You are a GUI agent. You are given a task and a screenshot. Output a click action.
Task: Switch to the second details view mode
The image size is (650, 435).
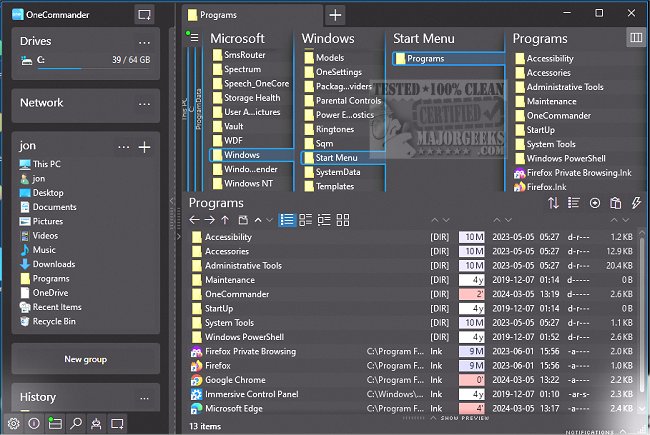click(x=306, y=220)
